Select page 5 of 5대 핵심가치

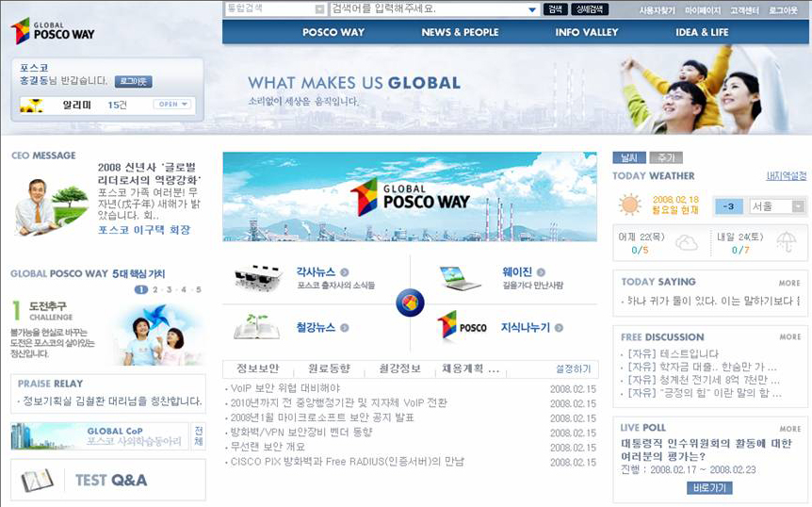(198, 290)
